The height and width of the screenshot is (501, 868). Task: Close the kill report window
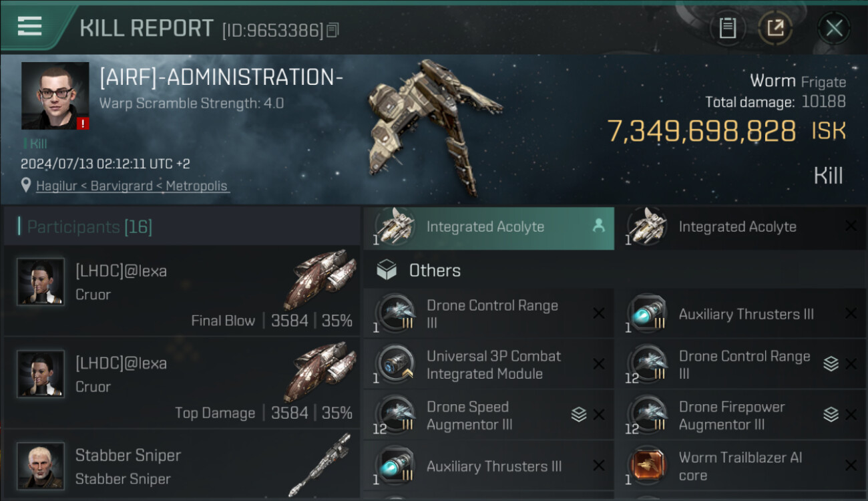click(834, 28)
